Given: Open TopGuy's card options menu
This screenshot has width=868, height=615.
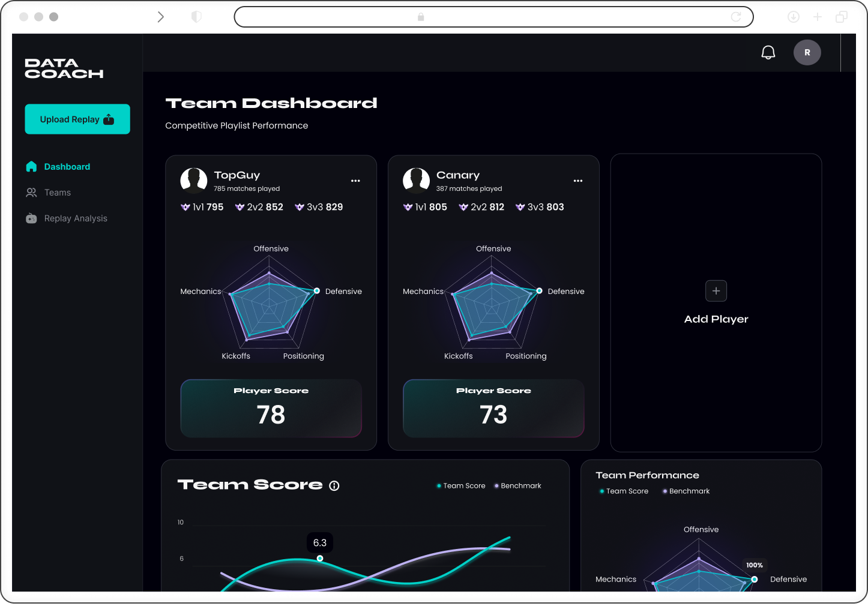Looking at the screenshot, I should [355, 180].
